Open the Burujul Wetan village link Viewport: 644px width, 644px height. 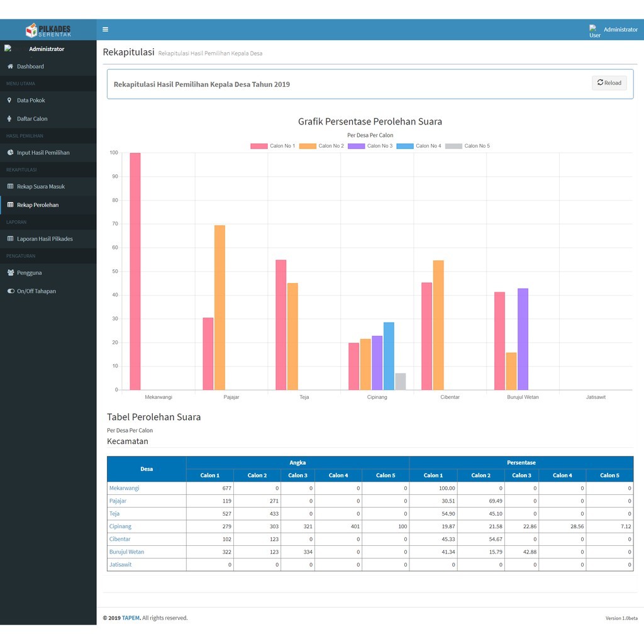click(x=126, y=552)
